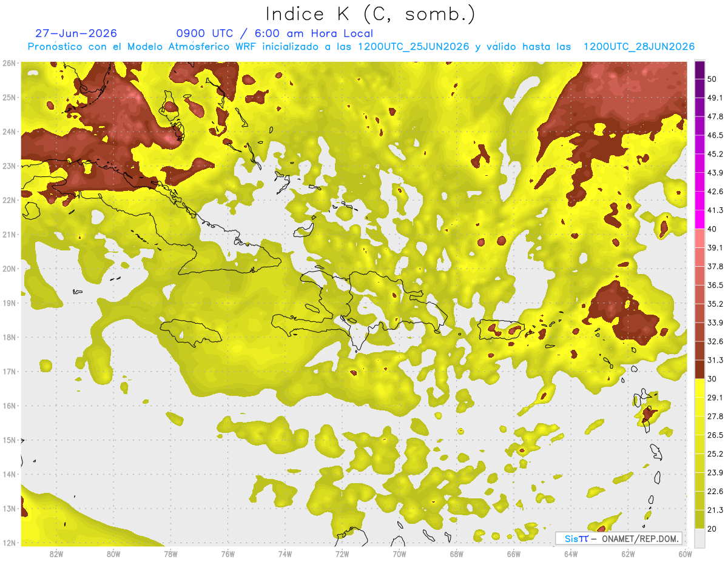Click the "22N" latitude label
This screenshot has width=728, height=562.
point(9,200)
